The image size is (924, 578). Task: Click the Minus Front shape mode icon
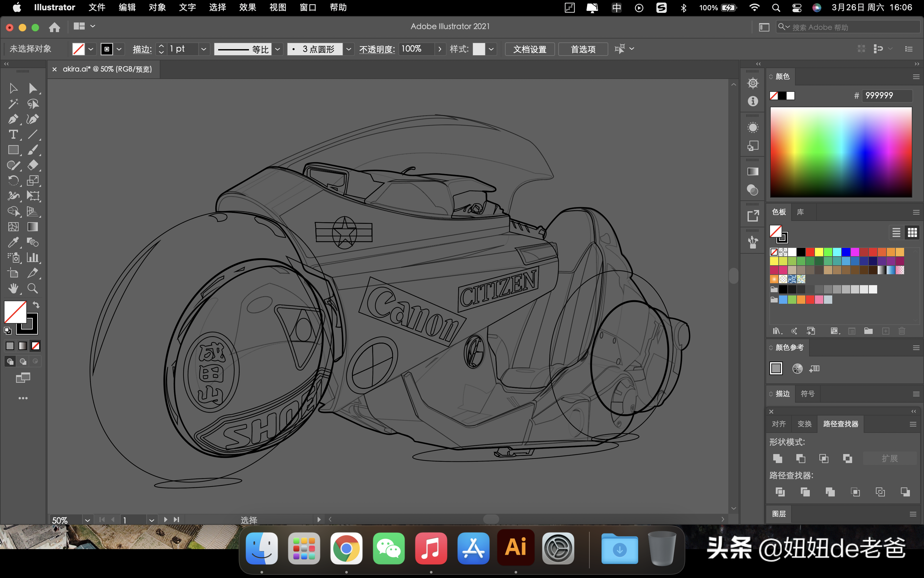tap(801, 458)
